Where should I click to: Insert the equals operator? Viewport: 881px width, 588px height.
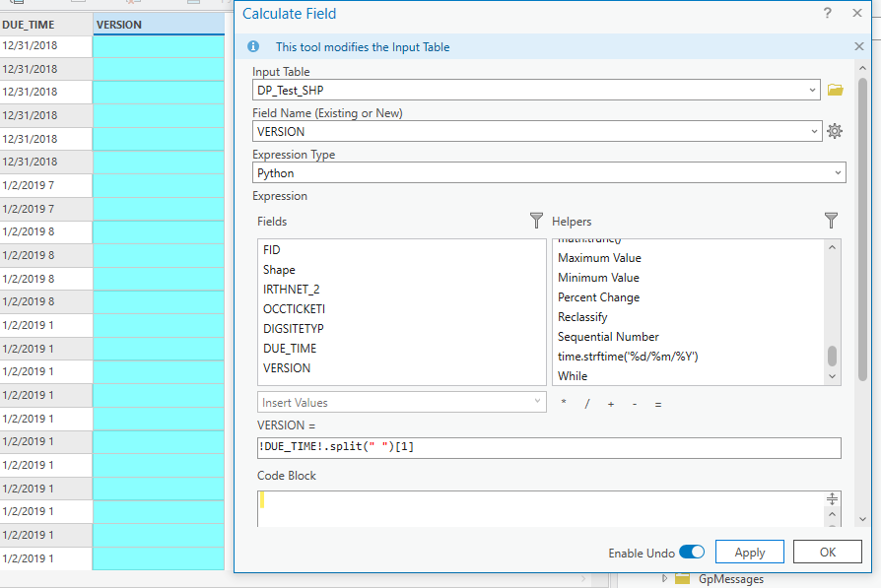pos(657,403)
